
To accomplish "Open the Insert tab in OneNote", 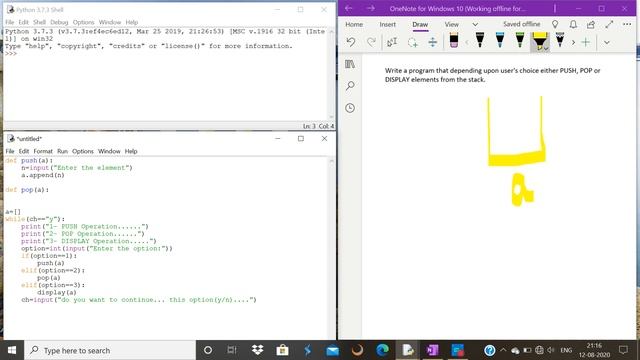I will [387, 24].
